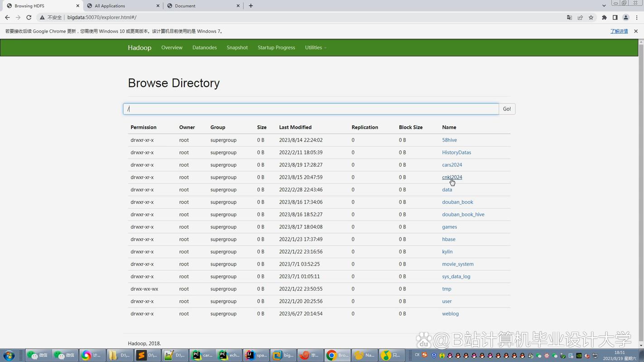Bookmark this page with the star icon
Screen dimensions: 644x362
click(591, 17)
